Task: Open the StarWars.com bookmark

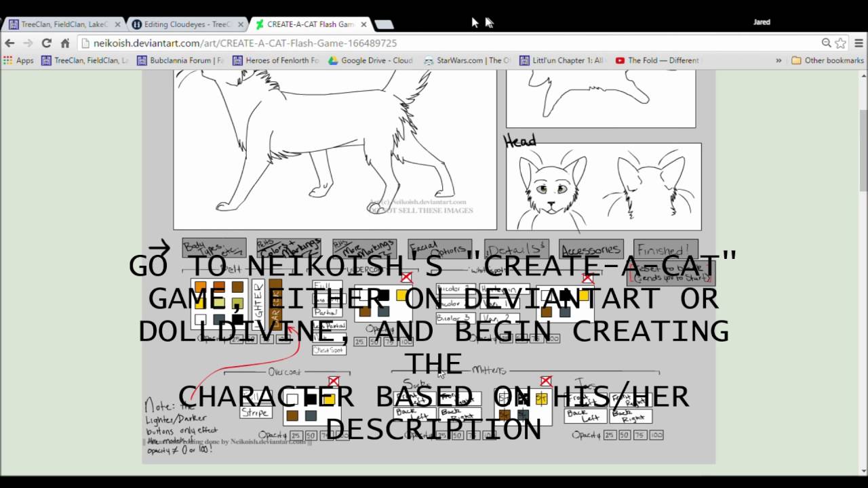Action: [467, 60]
